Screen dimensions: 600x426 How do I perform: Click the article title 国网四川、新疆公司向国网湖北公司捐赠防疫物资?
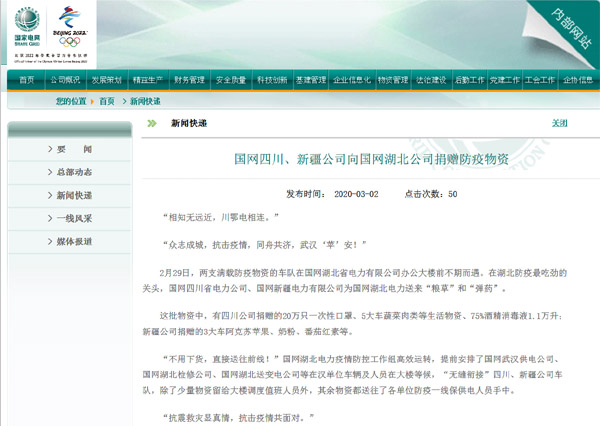point(372,159)
